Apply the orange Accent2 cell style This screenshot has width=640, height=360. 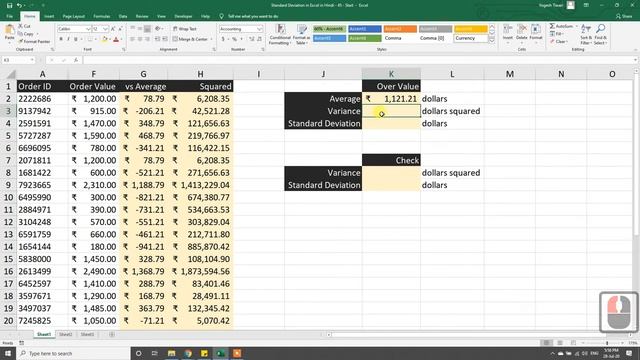pos(400,29)
